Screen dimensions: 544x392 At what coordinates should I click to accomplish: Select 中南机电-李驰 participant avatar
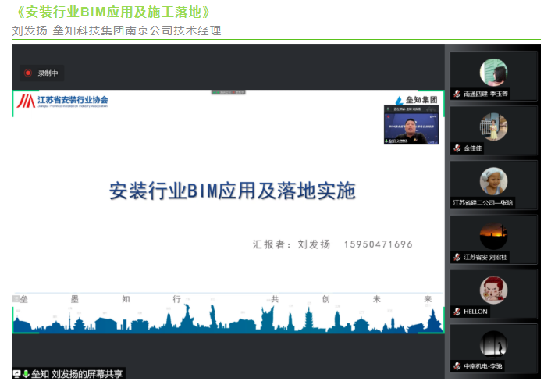tap(493, 344)
